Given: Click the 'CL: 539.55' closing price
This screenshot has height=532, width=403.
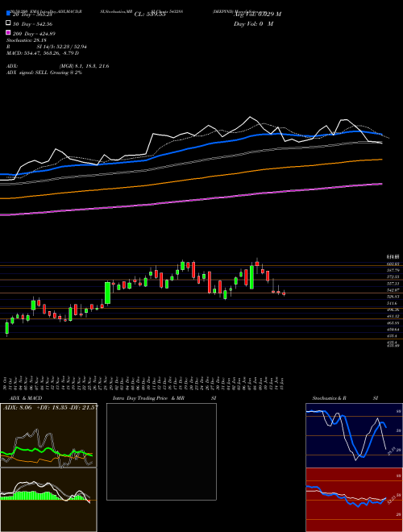Looking at the screenshot, I should pyautogui.click(x=150, y=15).
